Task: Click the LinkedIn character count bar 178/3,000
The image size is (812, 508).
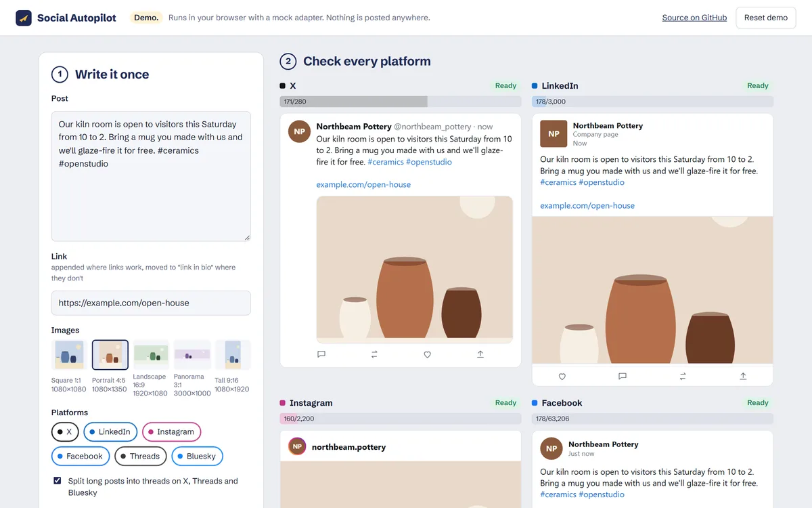Action: [652, 102]
